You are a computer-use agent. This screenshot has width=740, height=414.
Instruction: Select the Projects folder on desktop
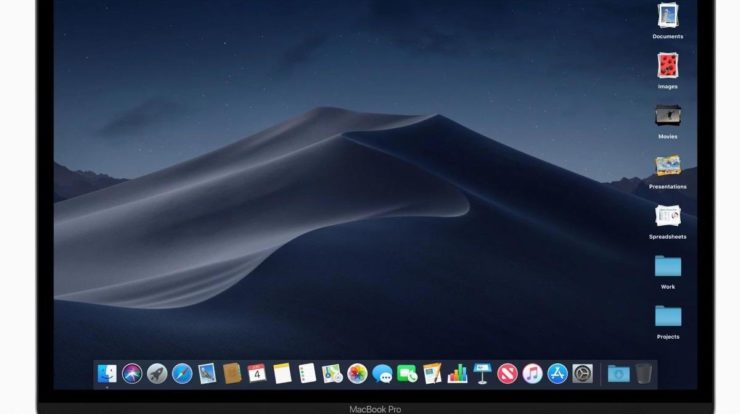(x=668, y=316)
